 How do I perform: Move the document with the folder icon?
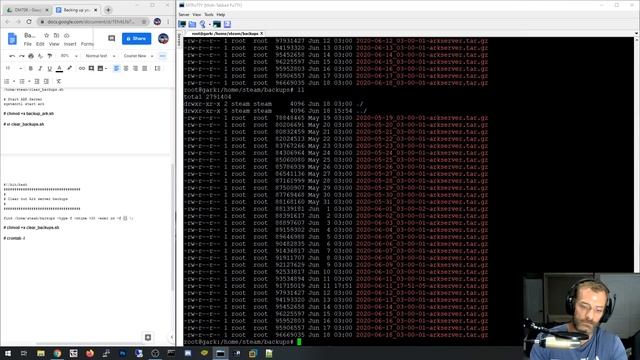(x=56, y=36)
